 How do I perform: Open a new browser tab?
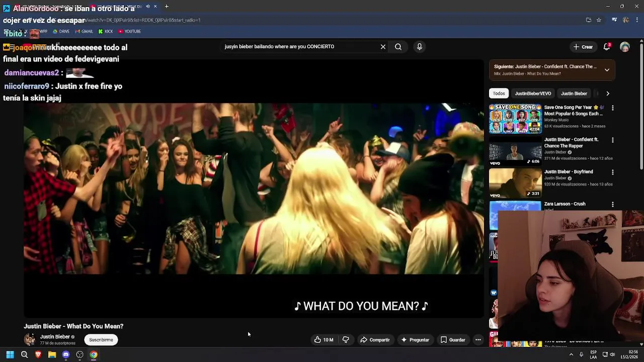(x=167, y=7)
